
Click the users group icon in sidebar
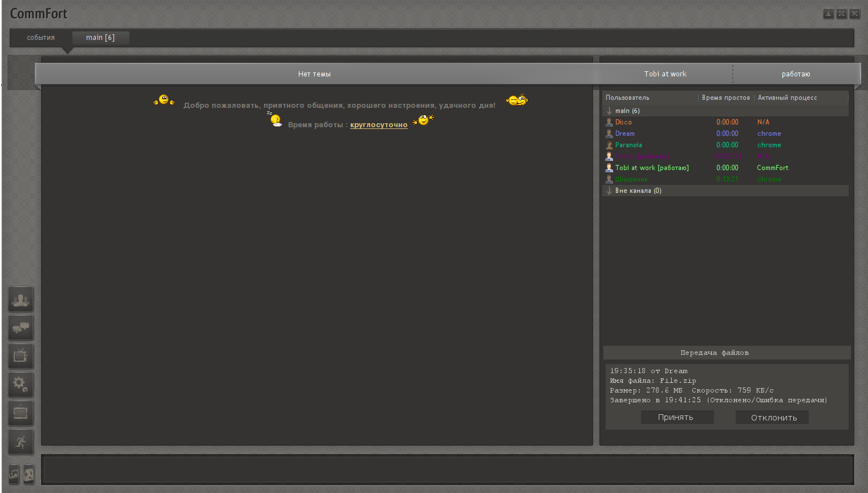tap(21, 300)
